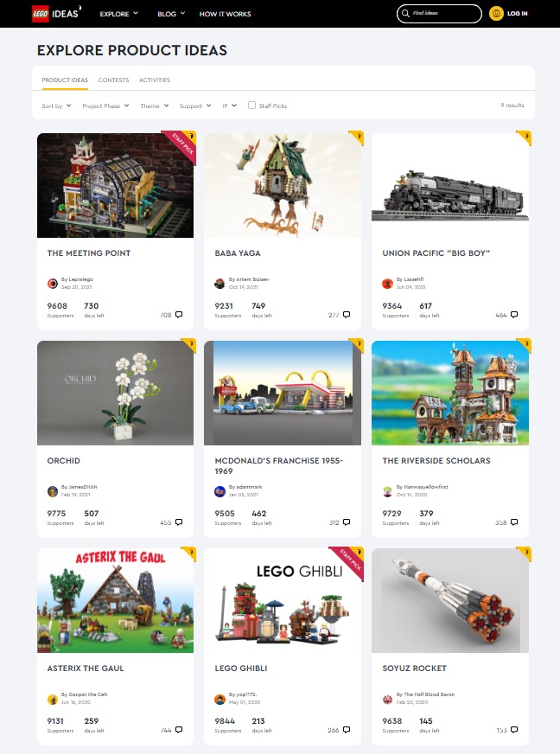This screenshot has width=560, height=755.
Task: Click Leprelego author avatar
Action: click(x=53, y=284)
